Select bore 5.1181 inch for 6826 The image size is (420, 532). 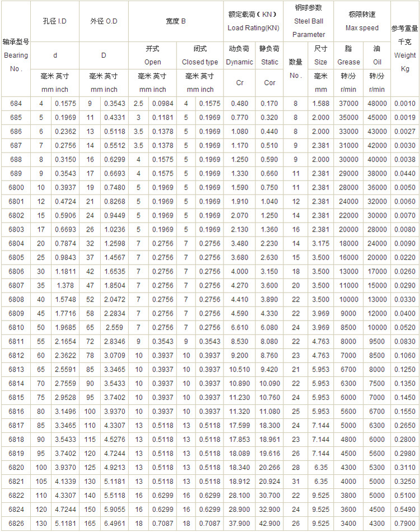pyautogui.click(x=66, y=524)
